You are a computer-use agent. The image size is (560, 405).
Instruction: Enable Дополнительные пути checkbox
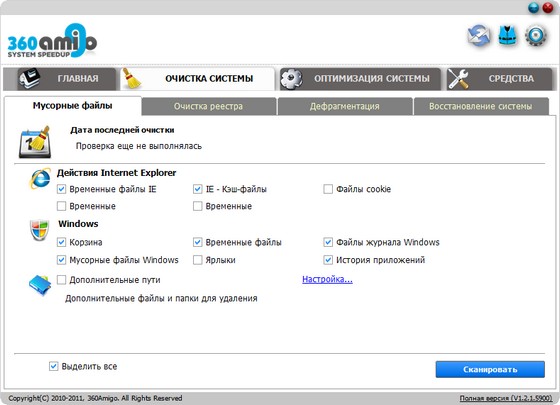(x=61, y=280)
